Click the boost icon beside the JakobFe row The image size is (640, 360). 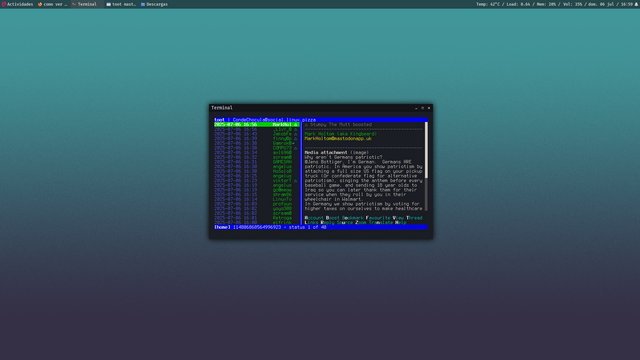pos(296,134)
